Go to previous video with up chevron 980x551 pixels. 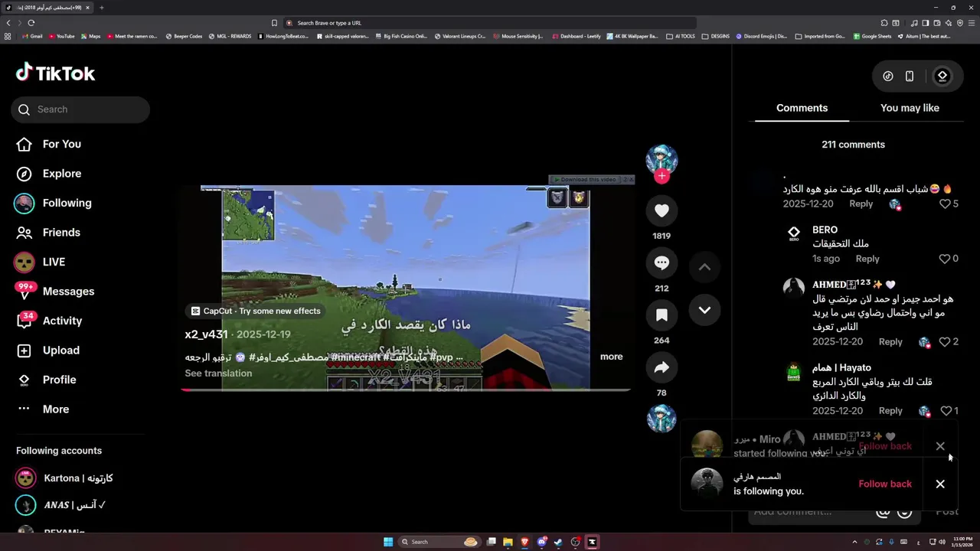coord(704,267)
